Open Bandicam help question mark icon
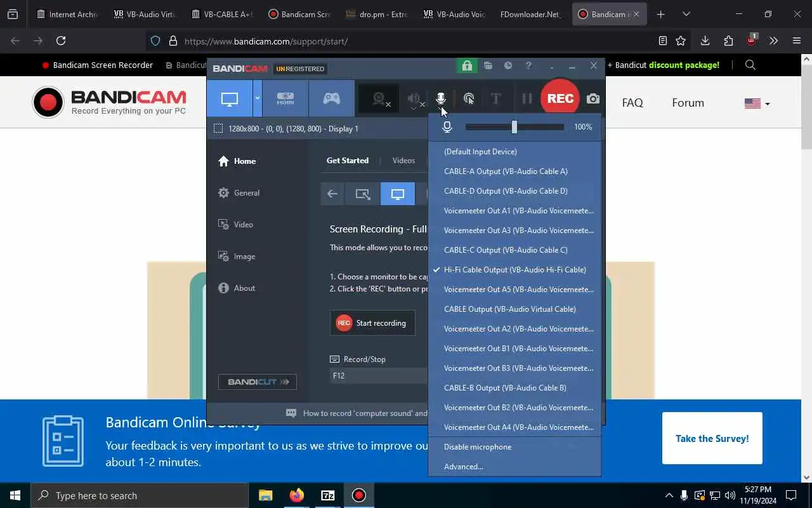This screenshot has width=812, height=508. point(528,65)
